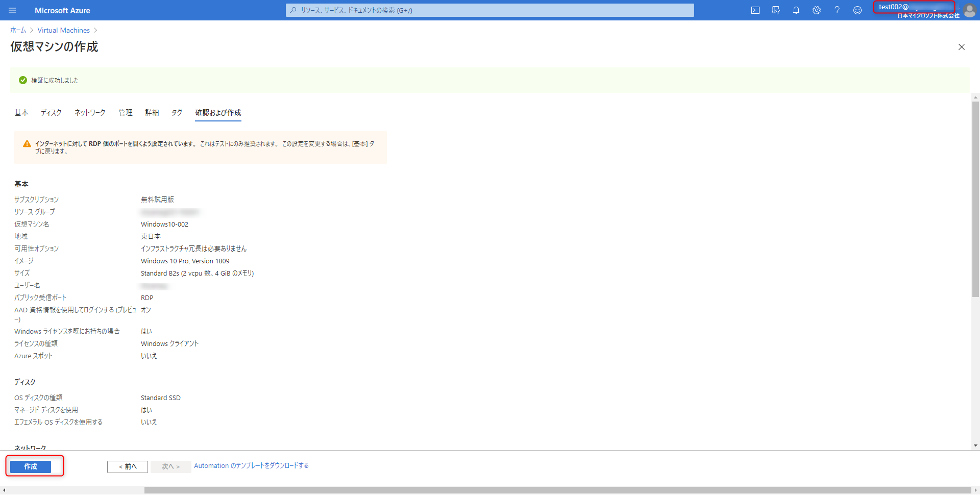980x495 pixels.
Task: Open Cloud Shell icon in header
Action: (755, 10)
